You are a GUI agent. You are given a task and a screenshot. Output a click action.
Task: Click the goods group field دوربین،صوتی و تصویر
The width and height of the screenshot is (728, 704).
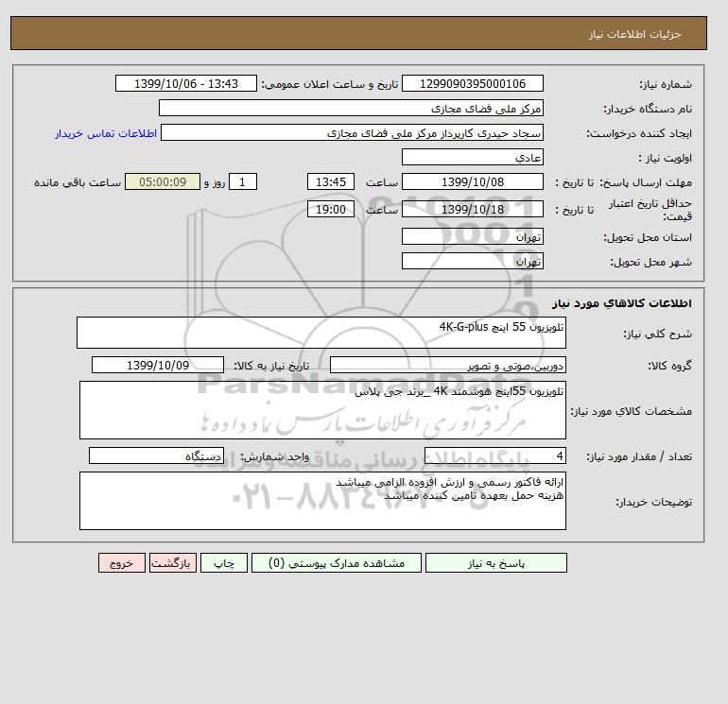click(x=447, y=365)
